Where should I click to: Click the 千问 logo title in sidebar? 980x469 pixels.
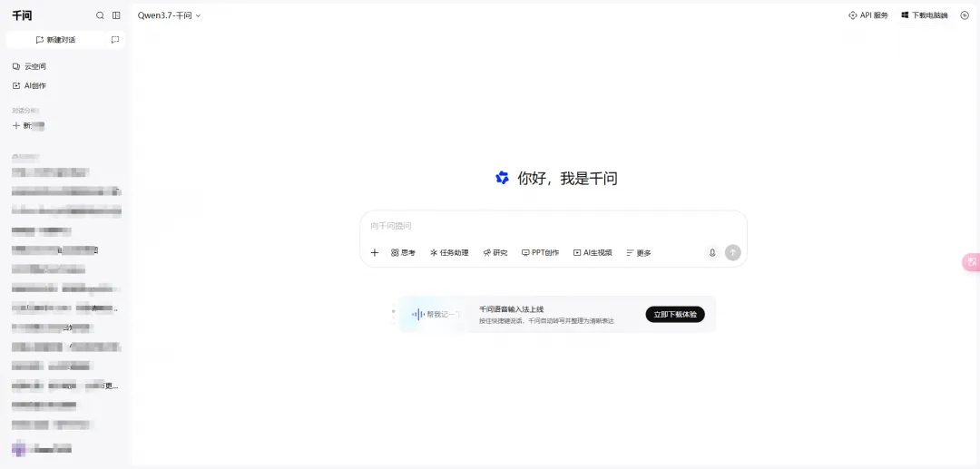click(22, 15)
